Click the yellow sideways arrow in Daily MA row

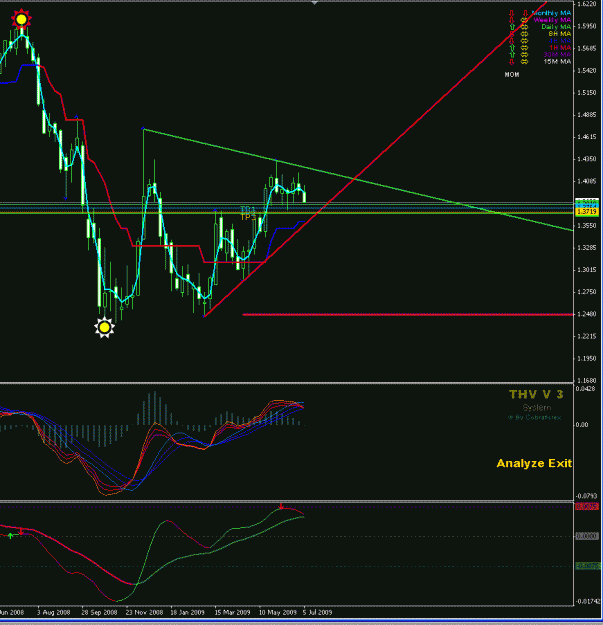tap(524, 27)
